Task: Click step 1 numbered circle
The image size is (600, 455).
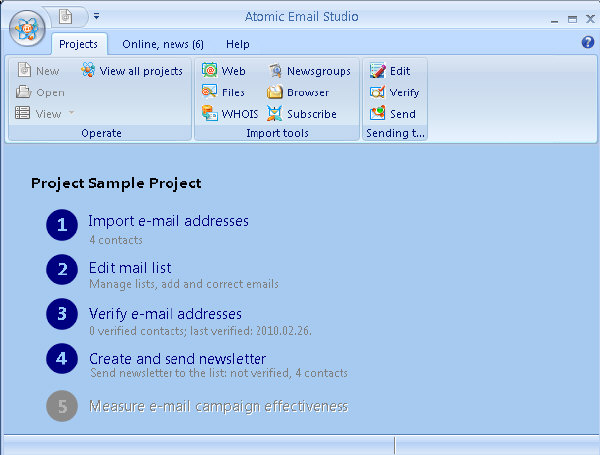Action: (62, 225)
